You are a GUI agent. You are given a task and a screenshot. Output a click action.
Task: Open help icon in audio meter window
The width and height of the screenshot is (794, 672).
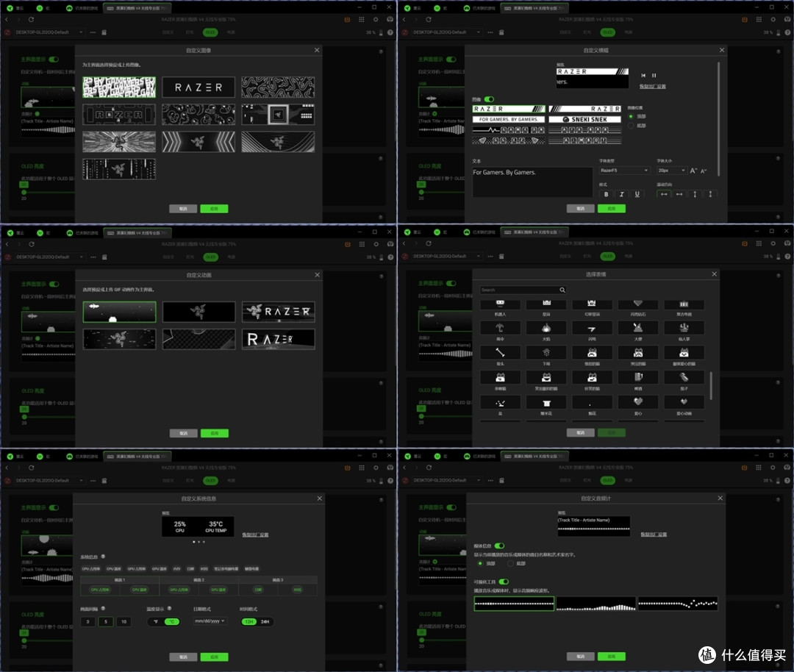coord(787,480)
